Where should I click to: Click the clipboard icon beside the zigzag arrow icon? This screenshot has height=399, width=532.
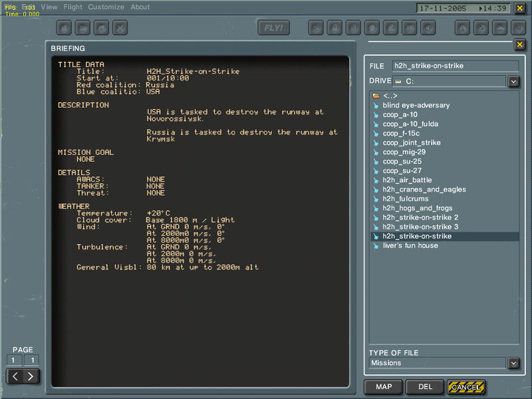(x=334, y=28)
